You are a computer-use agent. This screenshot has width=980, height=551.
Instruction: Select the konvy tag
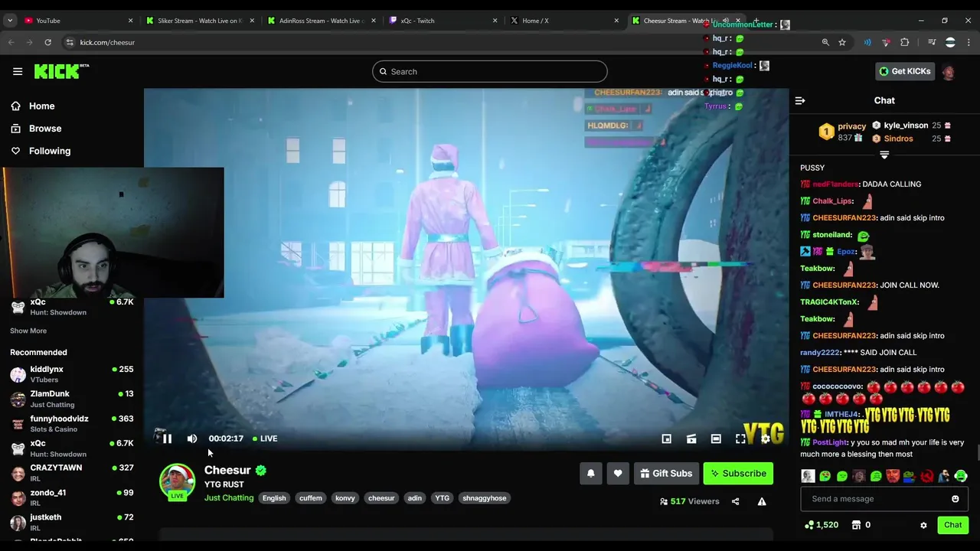(345, 498)
